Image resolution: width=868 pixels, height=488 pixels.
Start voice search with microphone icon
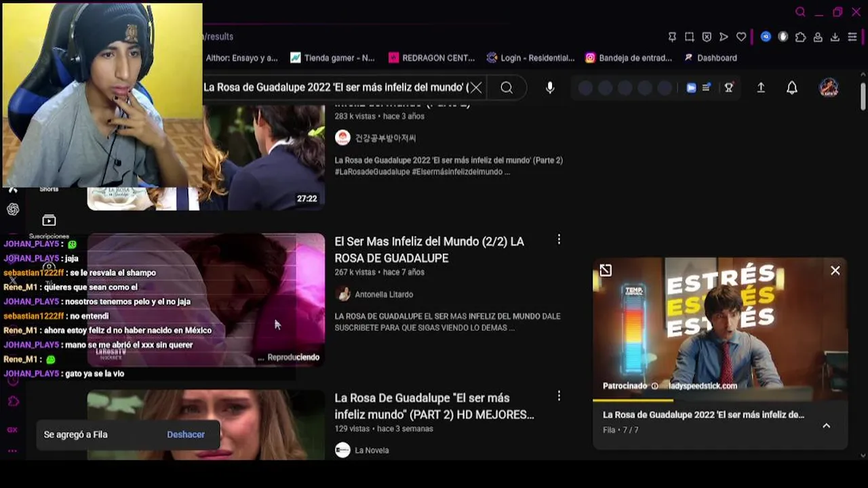tap(550, 87)
